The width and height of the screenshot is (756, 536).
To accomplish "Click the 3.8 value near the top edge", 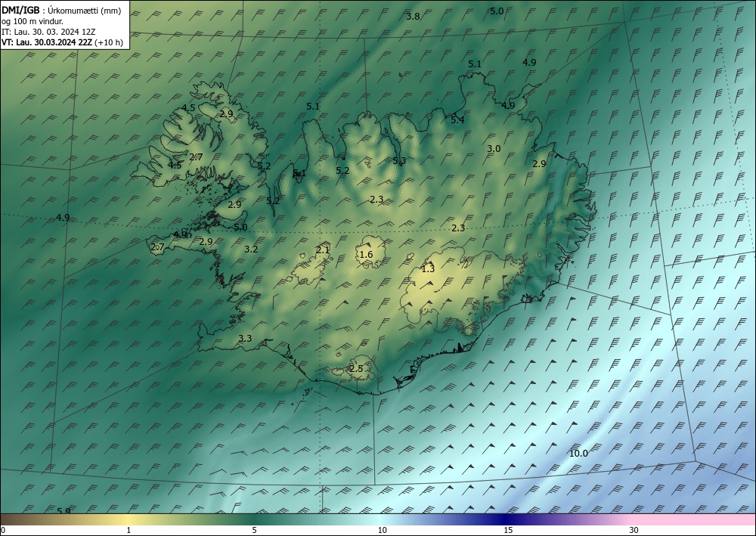I will (x=413, y=17).
